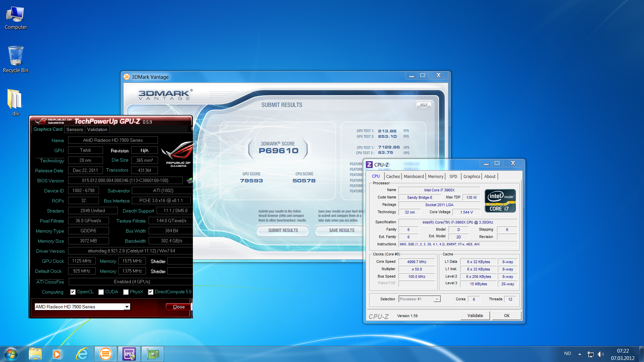Click the Close button in GPU-Z
Screen dimensions: 644x362
click(178, 307)
